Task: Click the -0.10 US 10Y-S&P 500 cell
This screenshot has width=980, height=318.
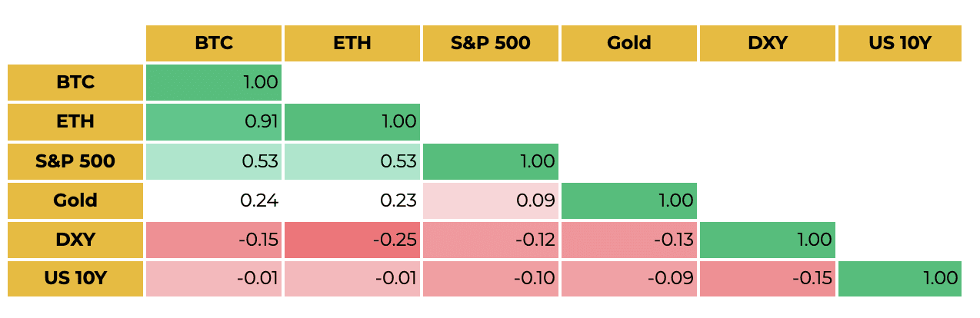Action: pyautogui.click(x=490, y=279)
